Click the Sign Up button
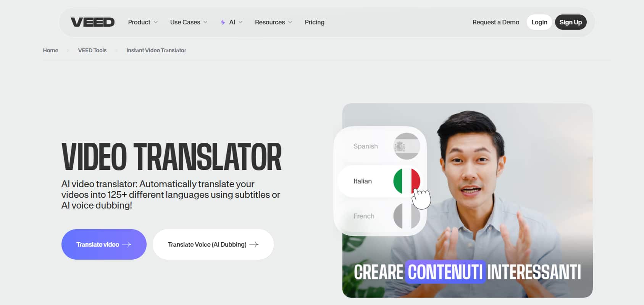 pyautogui.click(x=570, y=22)
